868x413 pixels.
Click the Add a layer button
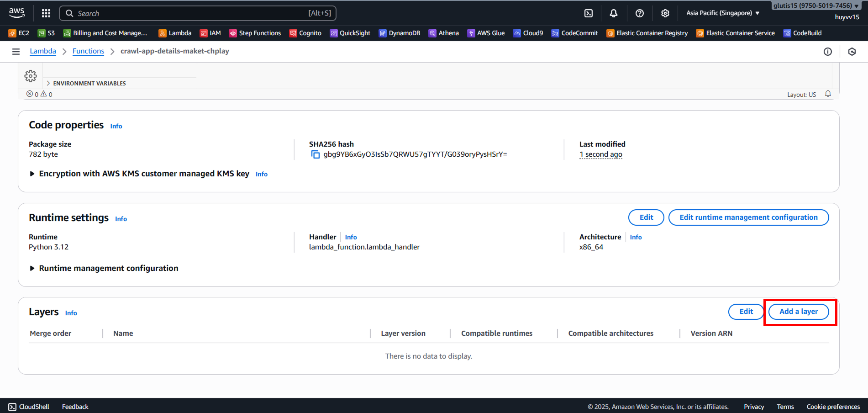click(798, 312)
